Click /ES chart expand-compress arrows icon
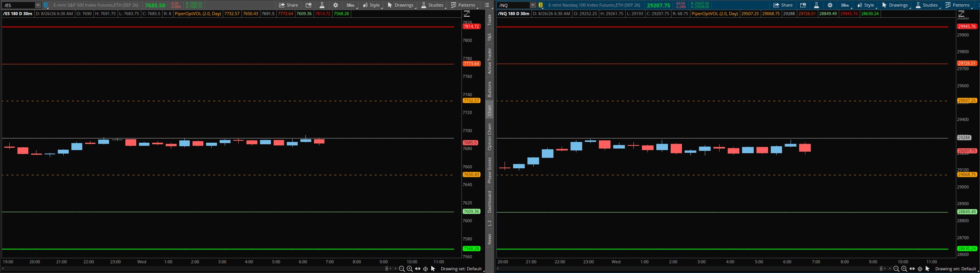This screenshot has height=273, width=980. 418,269
